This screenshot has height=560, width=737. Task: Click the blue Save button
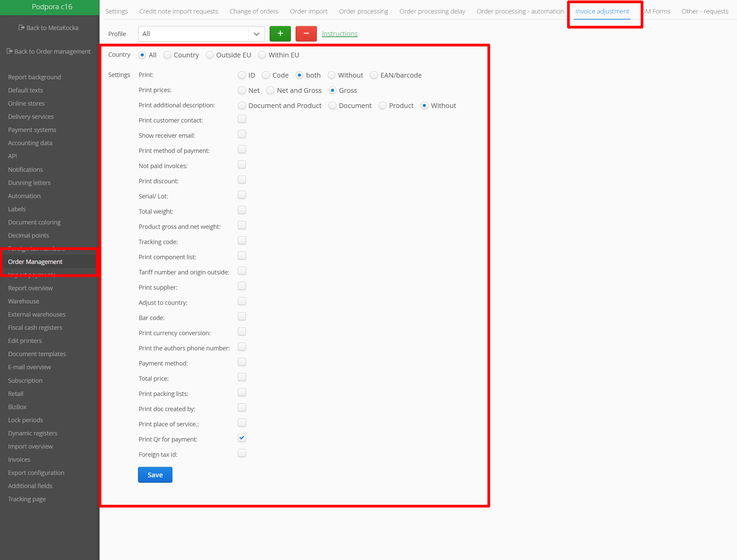155,475
